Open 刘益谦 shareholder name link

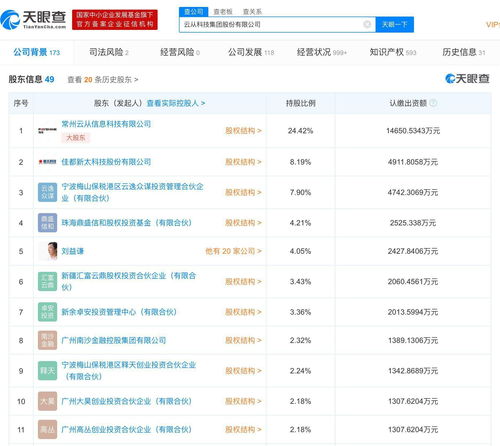click(73, 251)
